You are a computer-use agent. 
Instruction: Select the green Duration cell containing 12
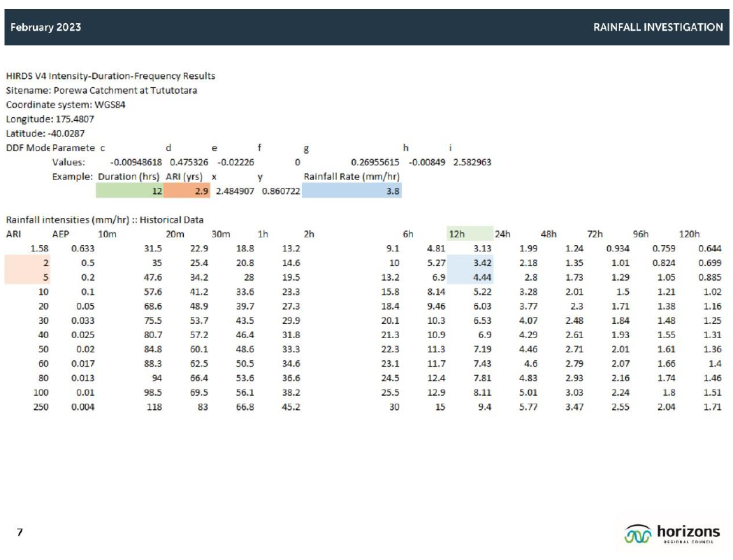pos(130,191)
